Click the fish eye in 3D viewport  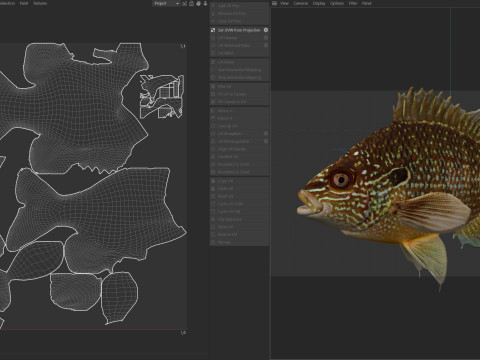[x=341, y=180]
